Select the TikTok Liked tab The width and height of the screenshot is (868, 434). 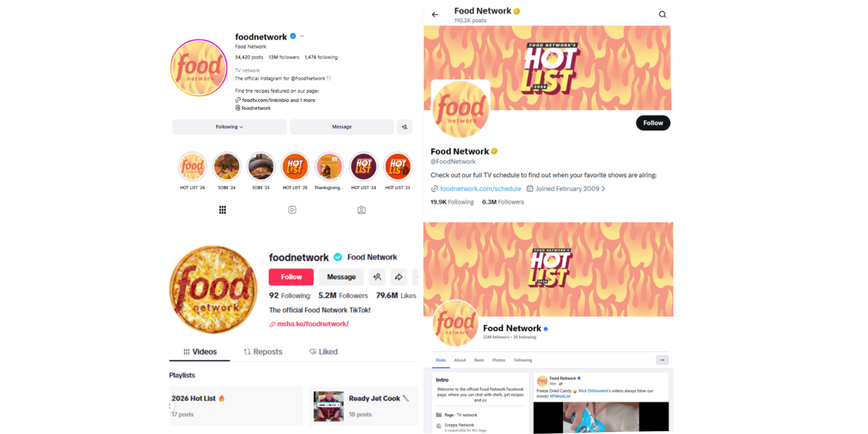323,352
